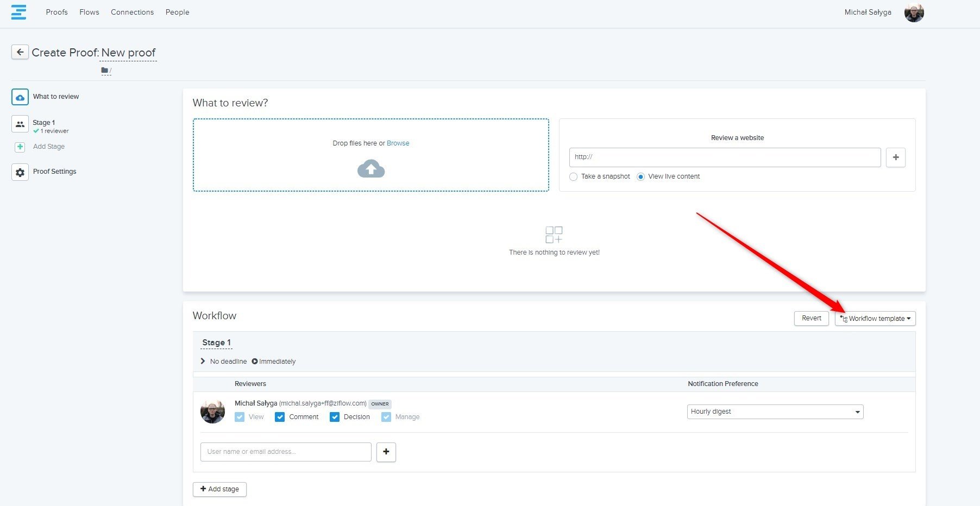This screenshot has width=980, height=506.
Task: Click the Add Stage plus icon in sidebar
Action: click(x=20, y=147)
